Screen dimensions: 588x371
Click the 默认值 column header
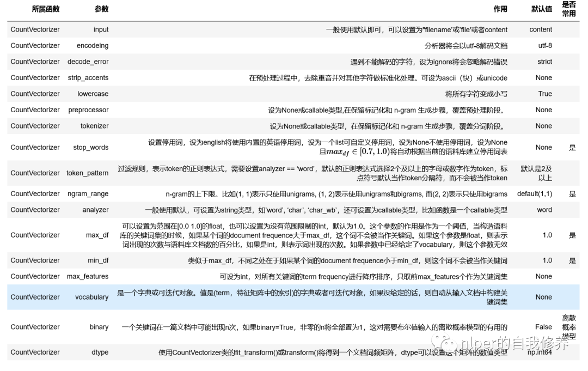[542, 9]
